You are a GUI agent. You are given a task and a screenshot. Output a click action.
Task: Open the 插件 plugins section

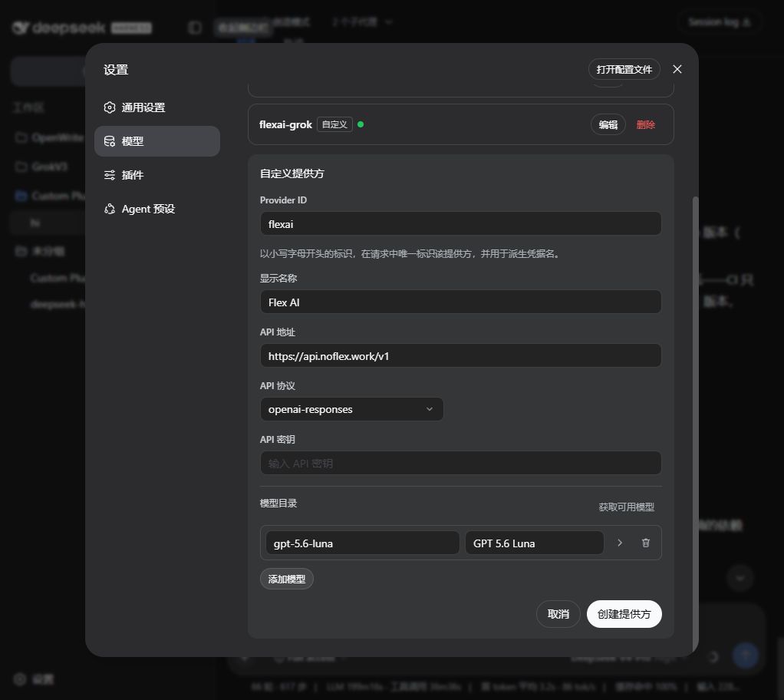click(157, 175)
